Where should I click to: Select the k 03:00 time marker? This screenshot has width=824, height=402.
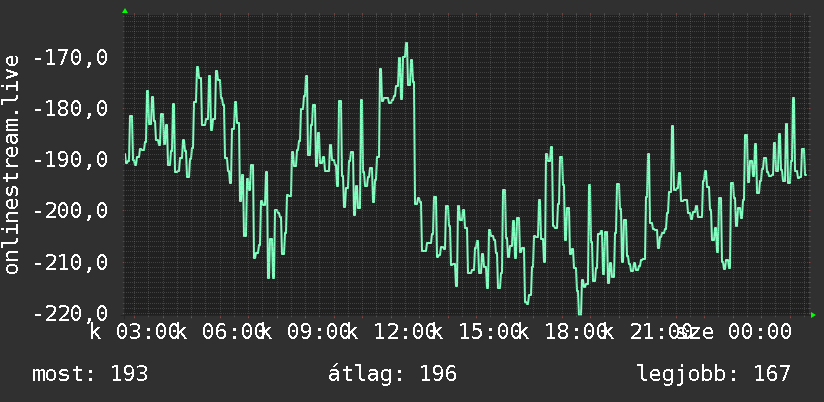[x=134, y=332]
